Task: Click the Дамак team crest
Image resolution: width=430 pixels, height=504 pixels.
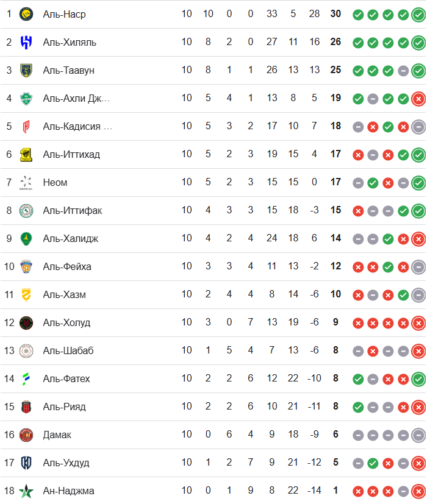Action: [26, 435]
